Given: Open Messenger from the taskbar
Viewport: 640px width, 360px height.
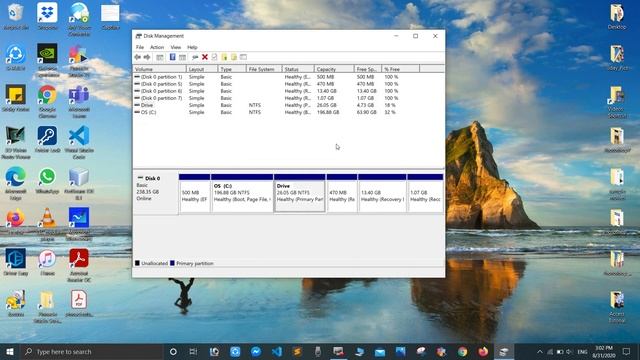Looking at the screenshot, I should coord(256,351).
